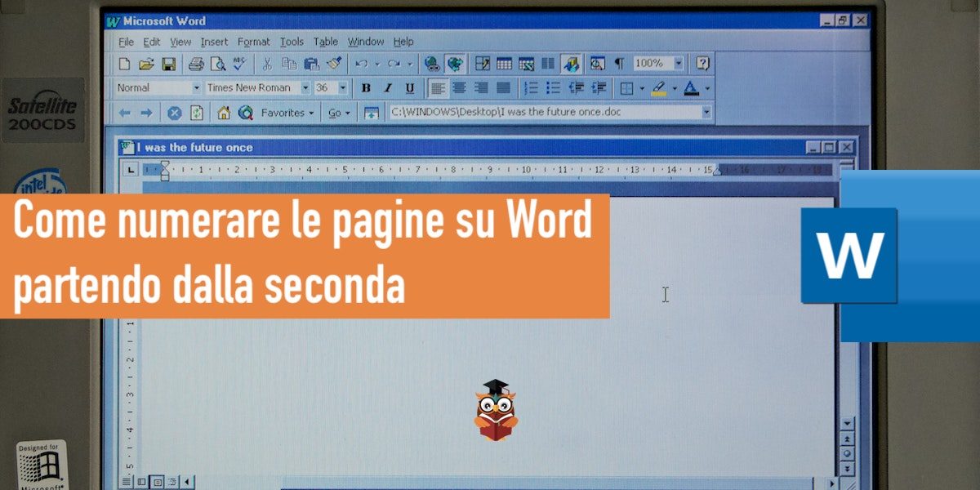980x490 pixels.
Task: Open the Insert menu
Action: [215, 42]
